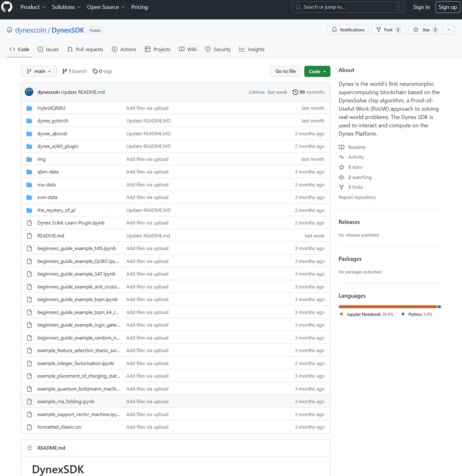Click the stars icon in About sidebar
The width and height of the screenshot is (462, 476).
click(341, 167)
